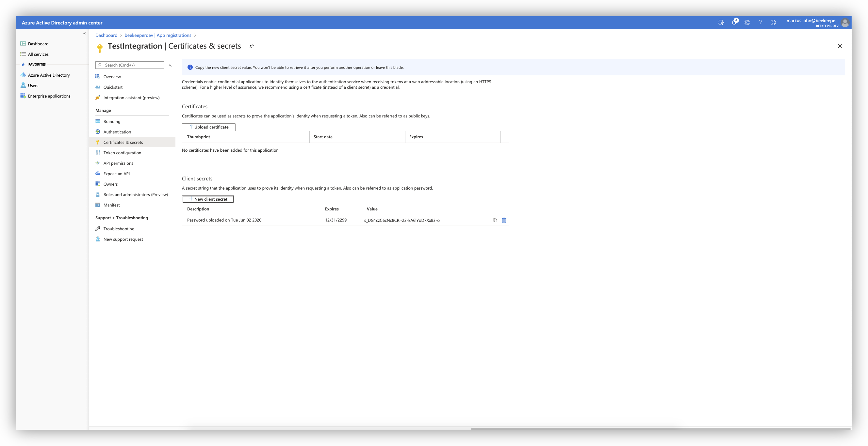Navigate to Dashboard breadcrumb link
868x446 pixels.
[x=106, y=35]
